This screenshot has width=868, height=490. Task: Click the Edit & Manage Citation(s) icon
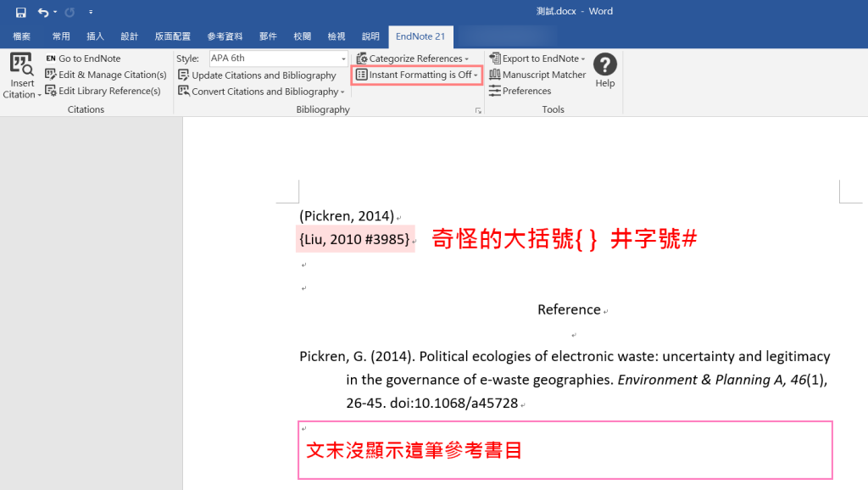[x=51, y=75]
